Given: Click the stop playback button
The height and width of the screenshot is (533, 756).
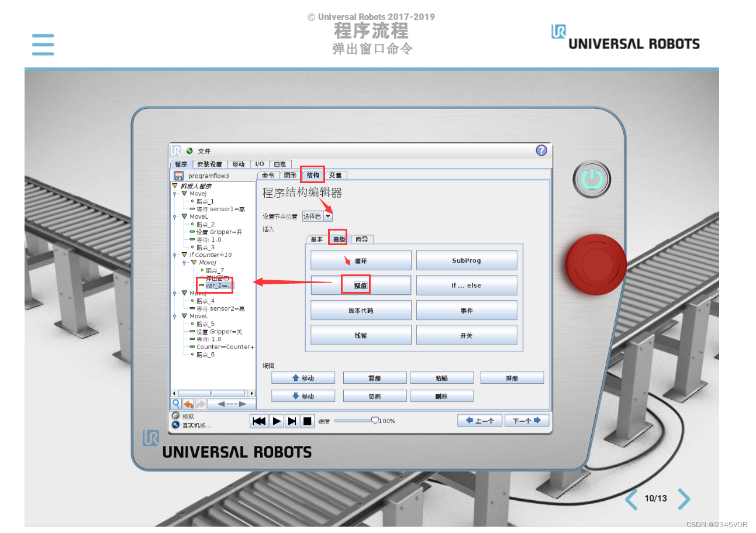Looking at the screenshot, I should pyautogui.click(x=308, y=421).
